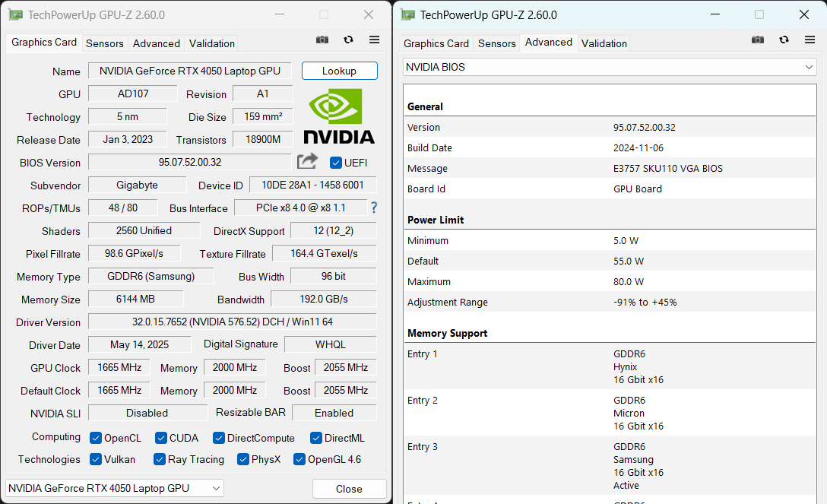Open the hamburger menu in the right window
This screenshot has height=504, width=827.
coord(810,39)
